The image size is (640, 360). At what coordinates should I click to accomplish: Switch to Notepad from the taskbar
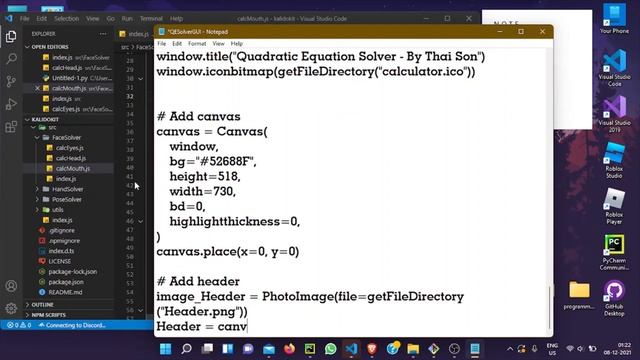point(475,349)
